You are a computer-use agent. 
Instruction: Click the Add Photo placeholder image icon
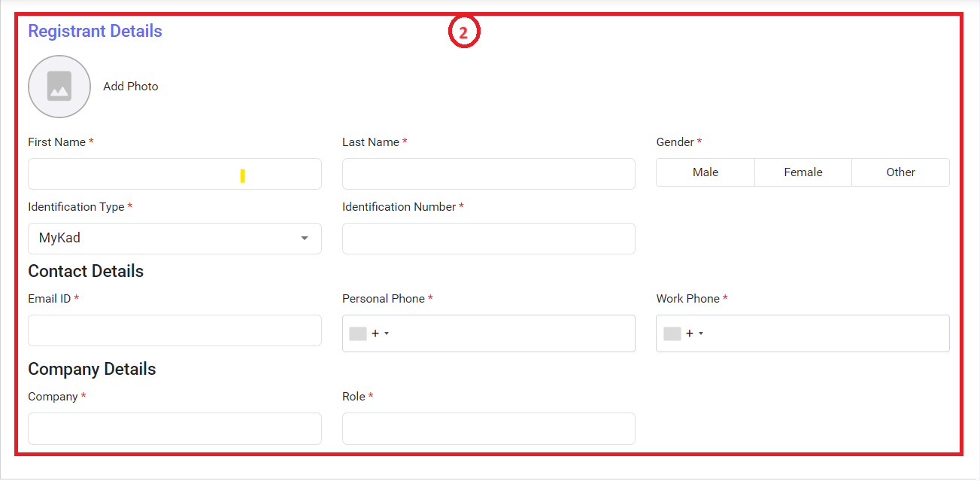pos(59,87)
